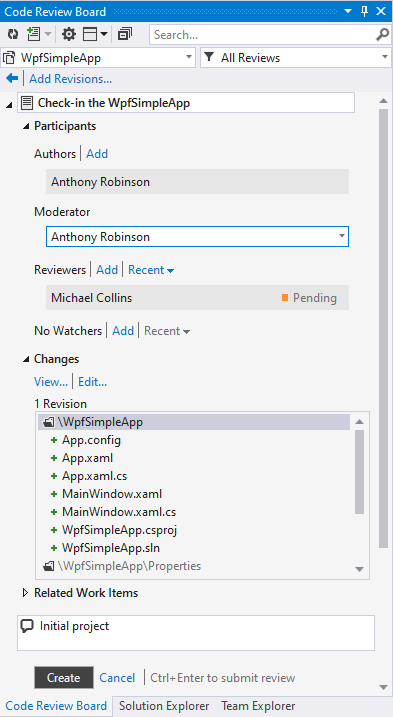Click the refresh icon in toolbar
Image resolution: width=393 pixels, height=717 pixels.
[13, 34]
